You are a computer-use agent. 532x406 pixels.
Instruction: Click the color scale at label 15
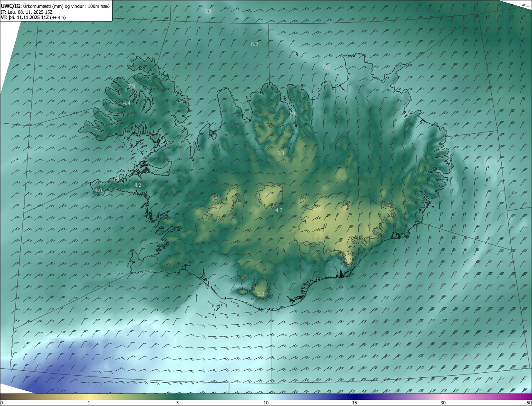[x=355, y=403]
